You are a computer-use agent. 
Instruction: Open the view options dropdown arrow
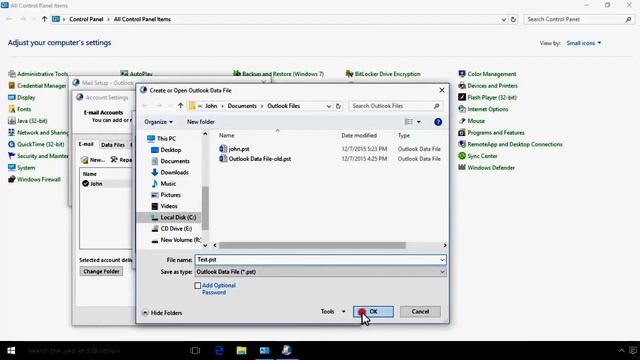click(419, 122)
